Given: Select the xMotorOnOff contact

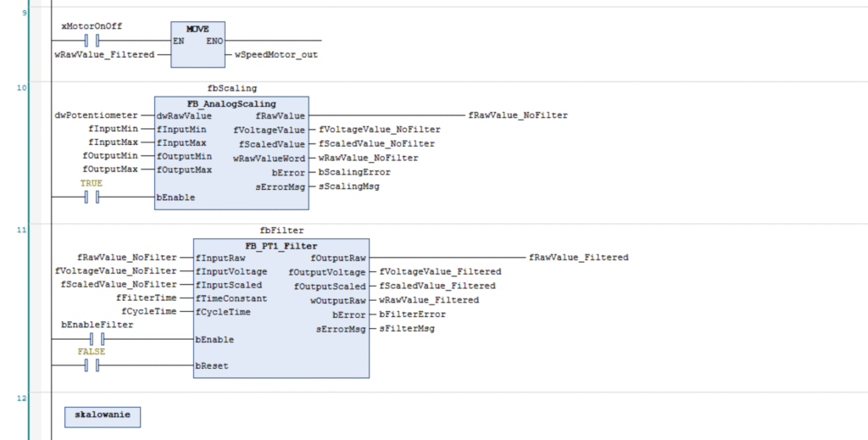Looking at the screenshot, I should [x=92, y=40].
